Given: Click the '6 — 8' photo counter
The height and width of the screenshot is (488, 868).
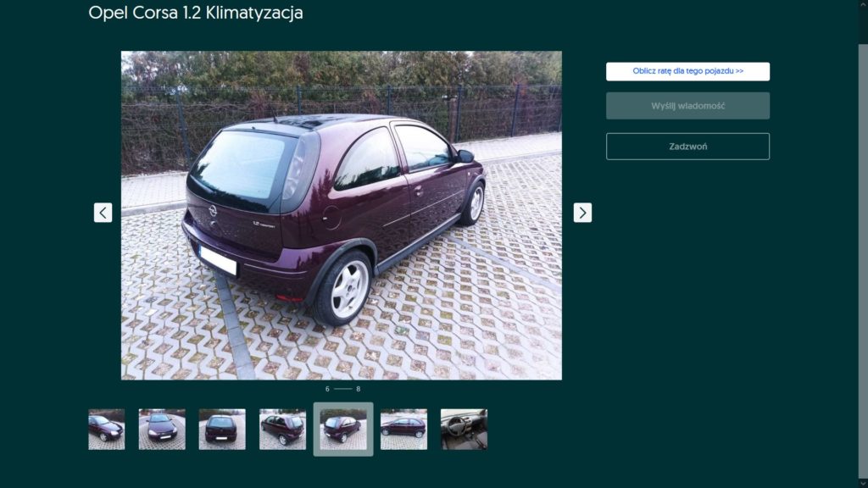Looking at the screenshot, I should (342, 389).
